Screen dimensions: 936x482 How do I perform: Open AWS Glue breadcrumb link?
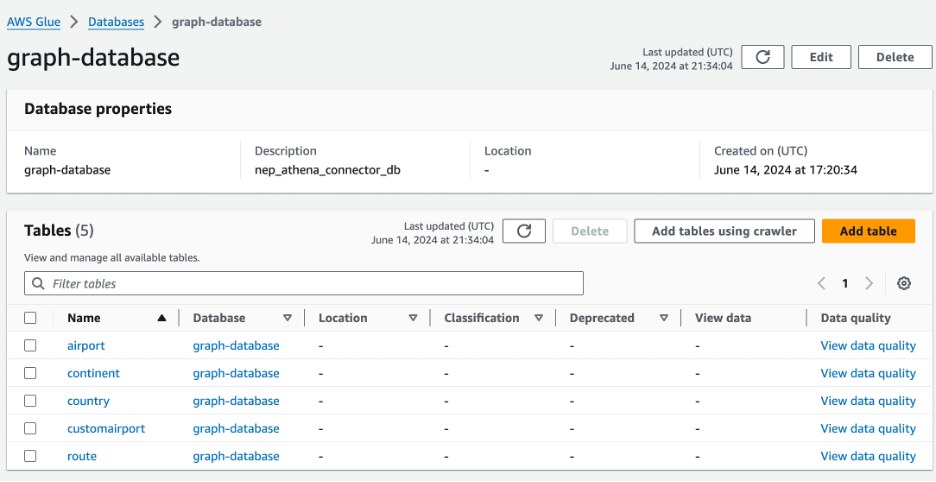pos(33,22)
